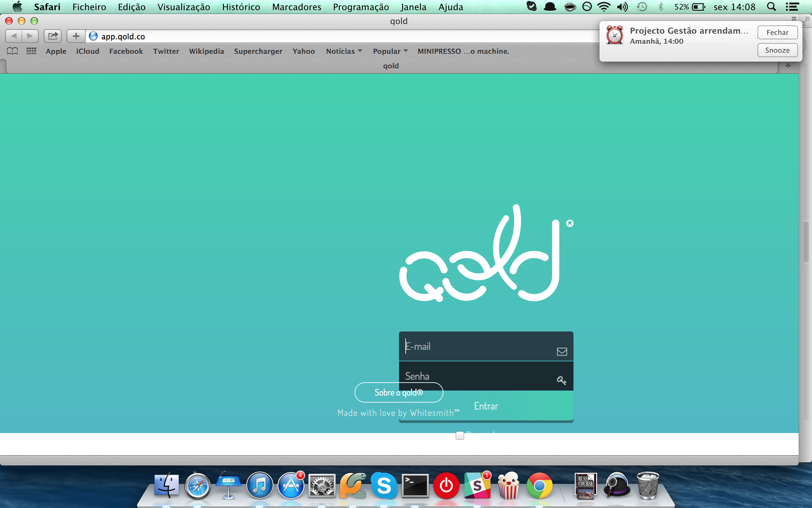The image size is (812, 508).
Task: Show Top Sites grid icon
Action: pyautogui.click(x=31, y=51)
